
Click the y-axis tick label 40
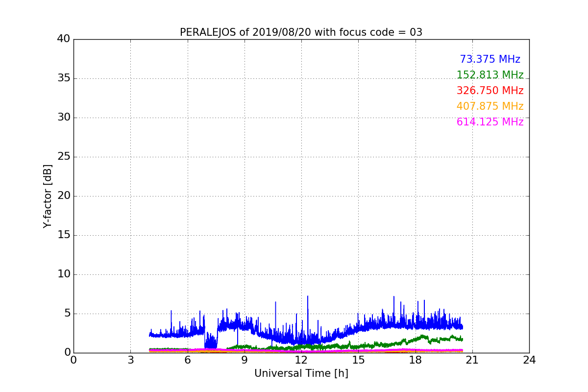click(x=64, y=39)
